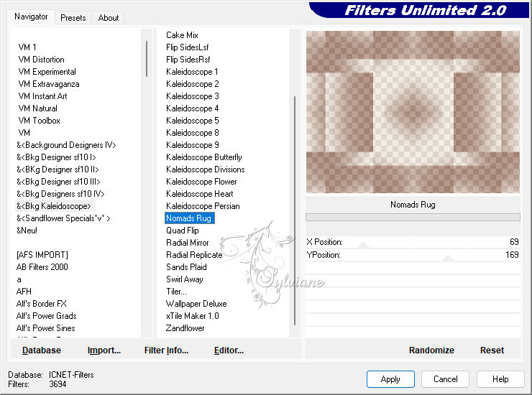This screenshot has height=395, width=532.
Task: Pick &<Bkg Designers sf10 IV> entry
Action: [60, 194]
